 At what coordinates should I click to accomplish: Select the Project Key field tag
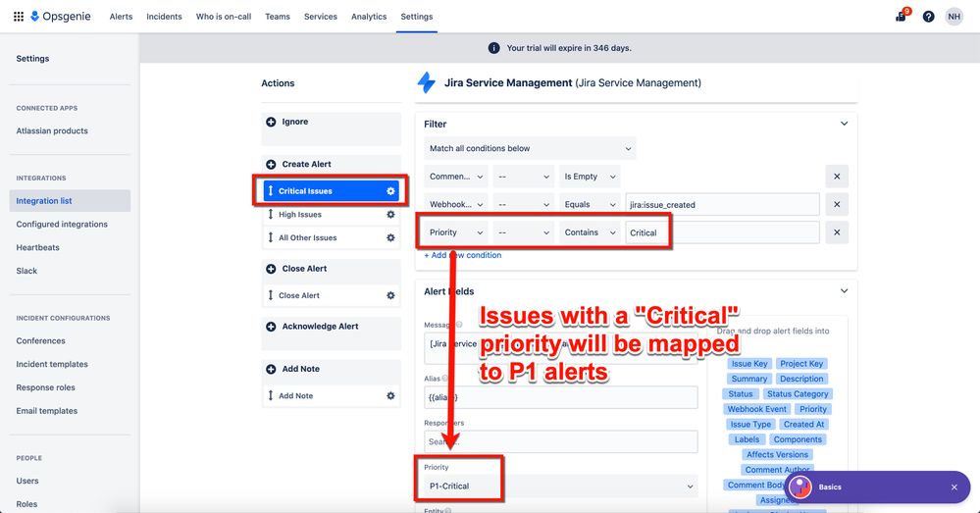(x=801, y=364)
